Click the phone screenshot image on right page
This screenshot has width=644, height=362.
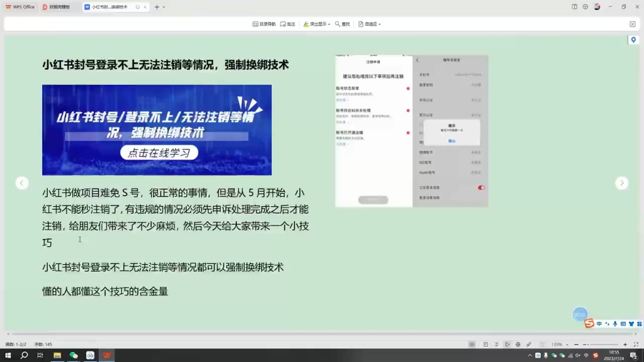411,131
